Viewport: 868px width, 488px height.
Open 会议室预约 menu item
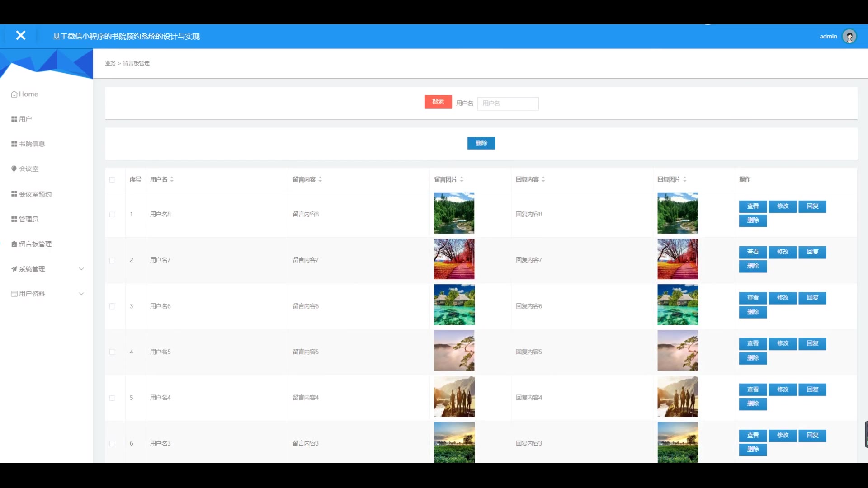click(x=35, y=194)
